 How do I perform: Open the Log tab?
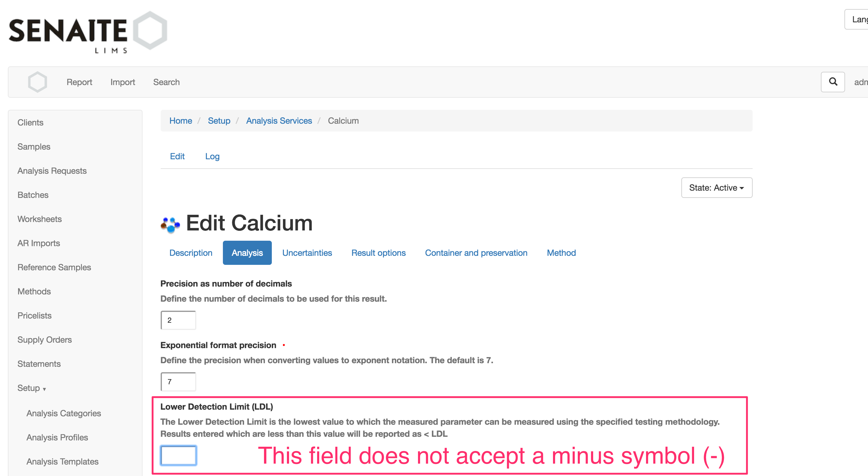[212, 156]
